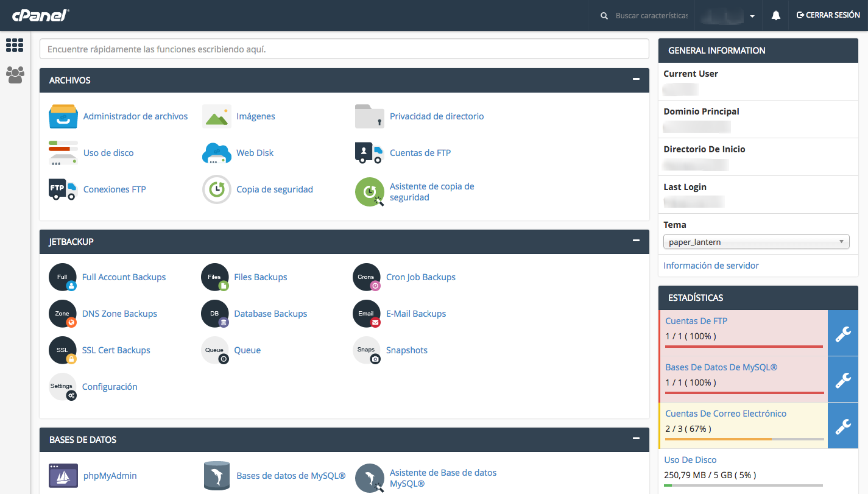Open the Uso De Disco statistics link
The image size is (868, 494).
[x=690, y=460]
